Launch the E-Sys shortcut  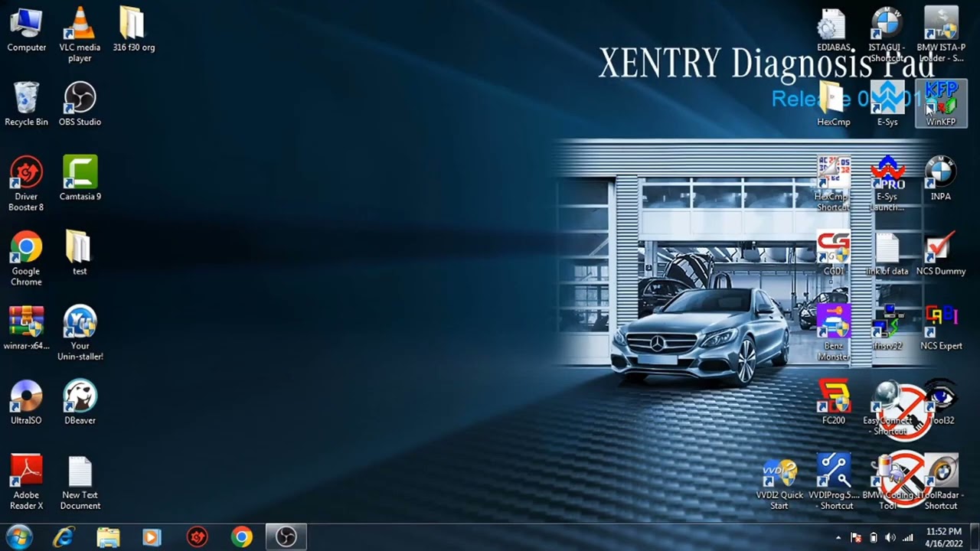click(x=887, y=105)
